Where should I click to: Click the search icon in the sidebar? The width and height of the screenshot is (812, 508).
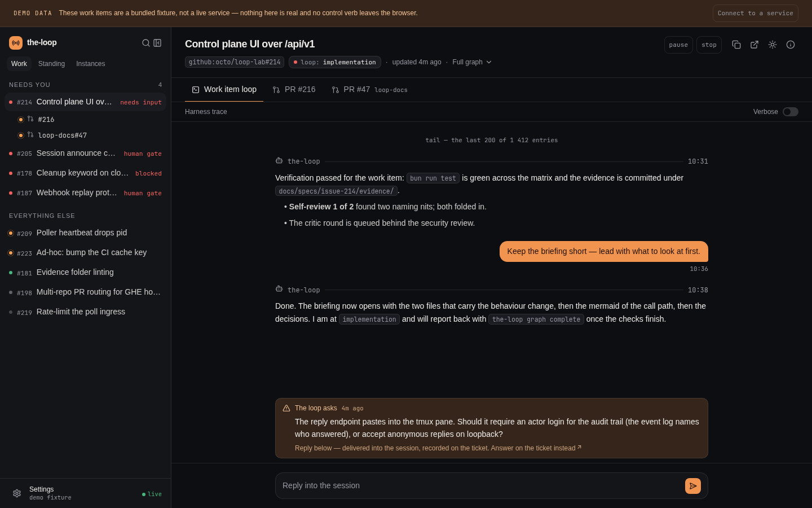(146, 43)
